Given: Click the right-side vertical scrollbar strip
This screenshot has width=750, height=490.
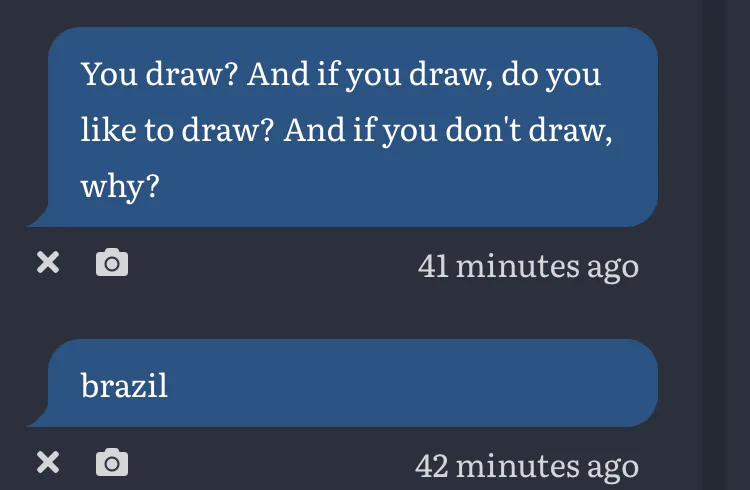Looking at the screenshot, I should (714, 245).
